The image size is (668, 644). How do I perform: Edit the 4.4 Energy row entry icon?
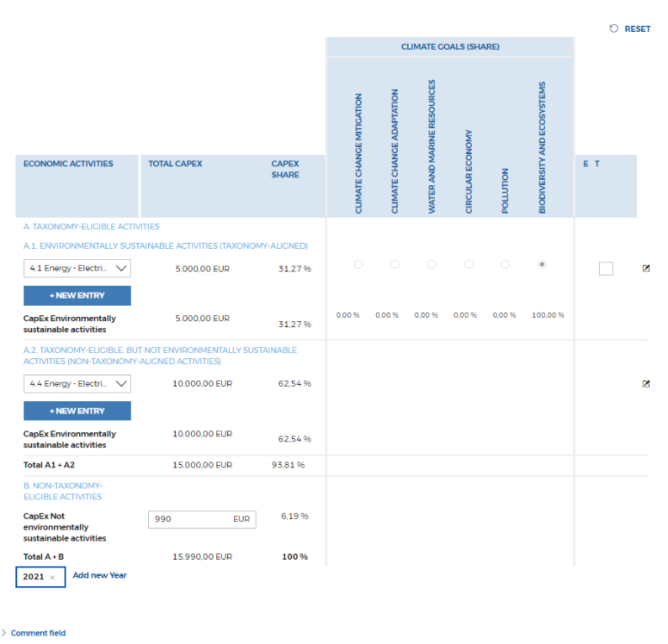[646, 384]
